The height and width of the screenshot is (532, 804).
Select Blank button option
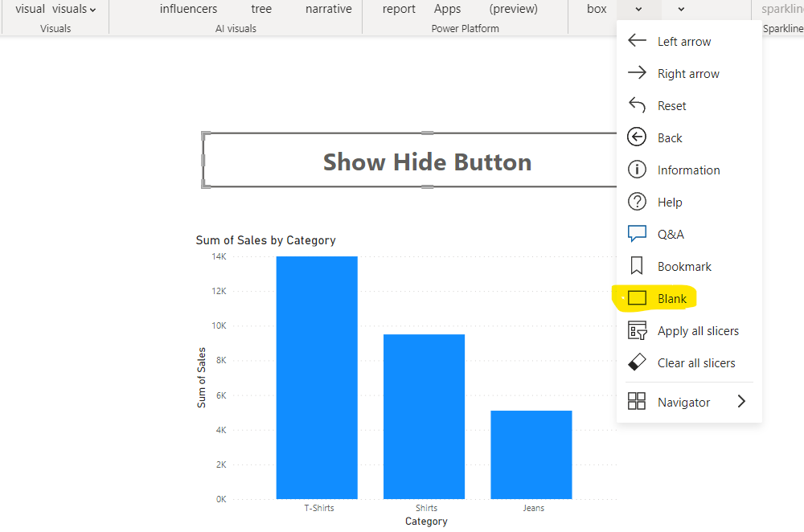(x=689, y=299)
